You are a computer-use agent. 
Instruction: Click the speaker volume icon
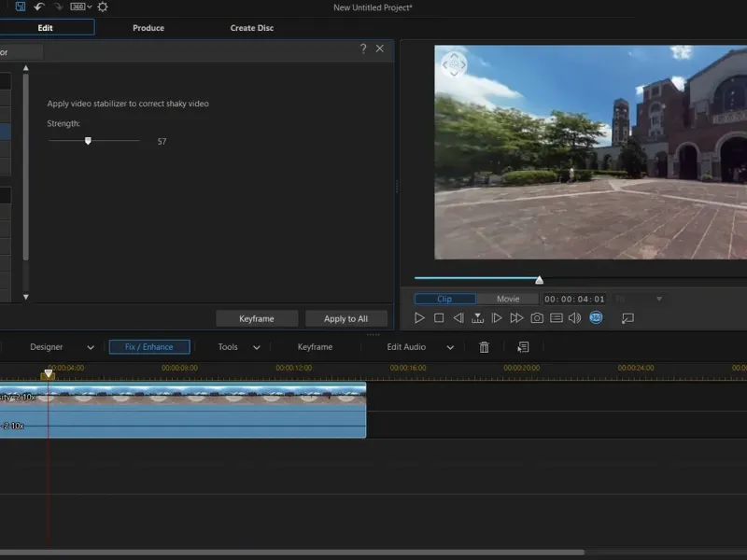pos(574,318)
